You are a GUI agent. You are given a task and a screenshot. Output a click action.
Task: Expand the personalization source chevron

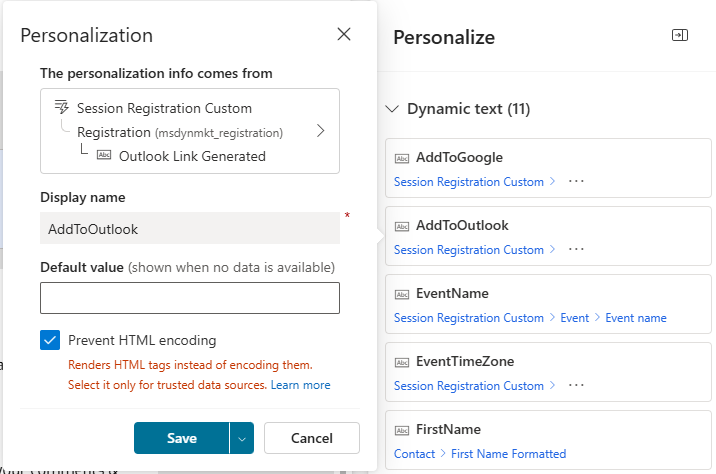coord(320,131)
